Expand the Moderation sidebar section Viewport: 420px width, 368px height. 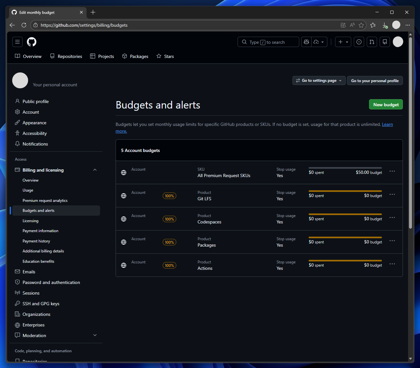95,335
